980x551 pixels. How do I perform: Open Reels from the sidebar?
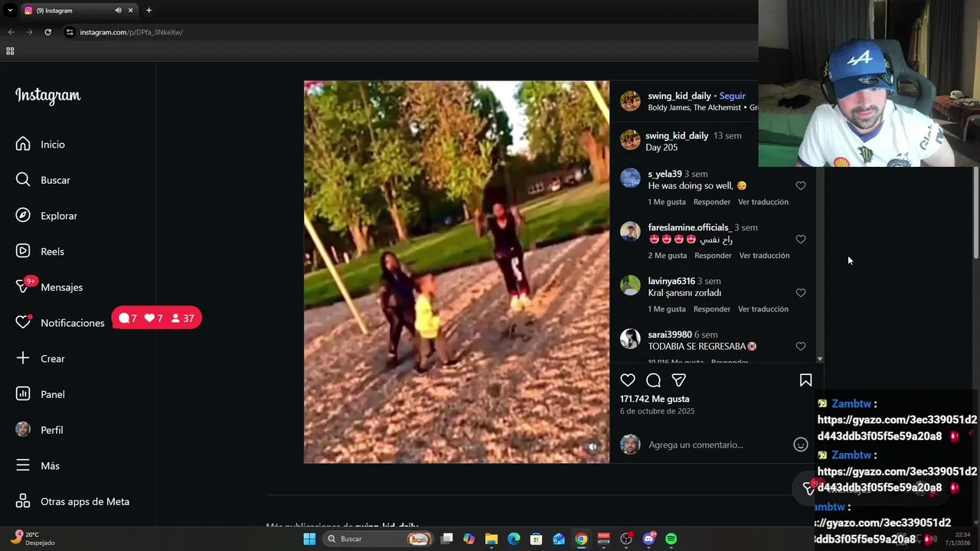[x=41, y=251]
